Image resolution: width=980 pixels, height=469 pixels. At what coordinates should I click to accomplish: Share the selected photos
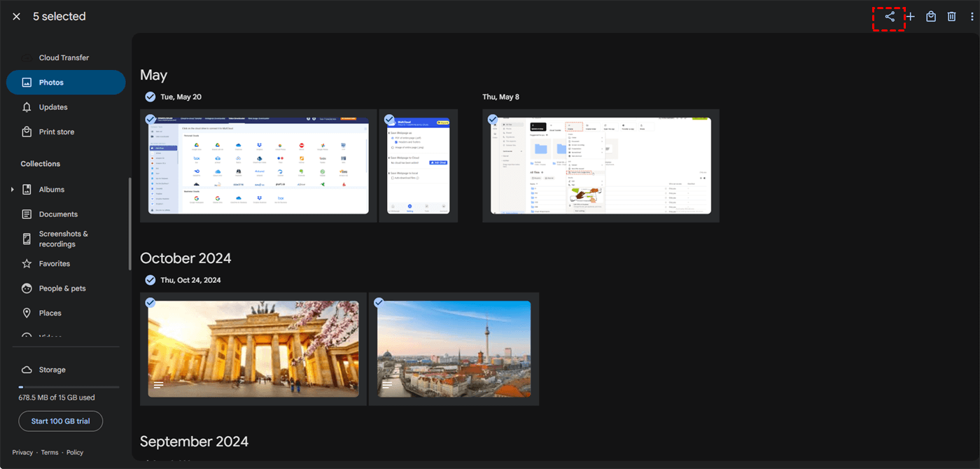tap(890, 16)
